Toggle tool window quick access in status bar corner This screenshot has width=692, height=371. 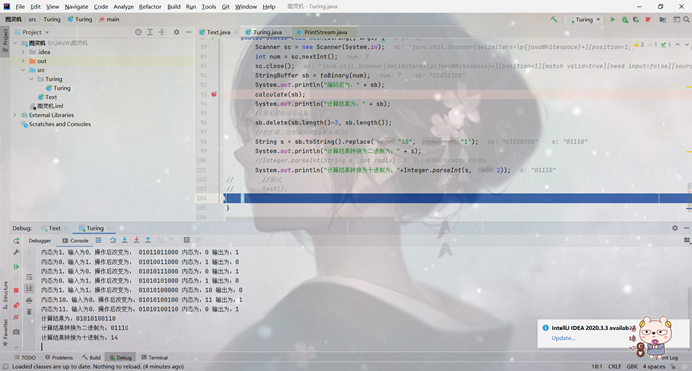point(5,367)
